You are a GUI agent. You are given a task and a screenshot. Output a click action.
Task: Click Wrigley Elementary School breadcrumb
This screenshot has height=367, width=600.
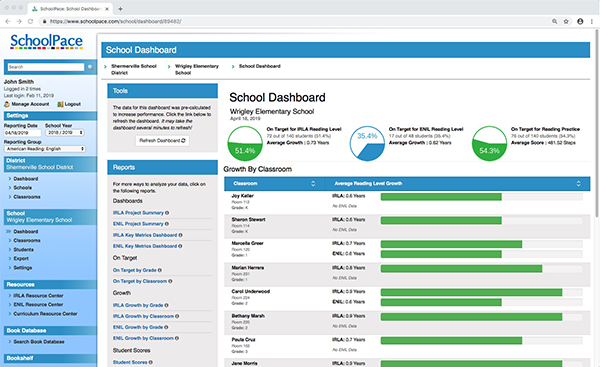coord(197,69)
